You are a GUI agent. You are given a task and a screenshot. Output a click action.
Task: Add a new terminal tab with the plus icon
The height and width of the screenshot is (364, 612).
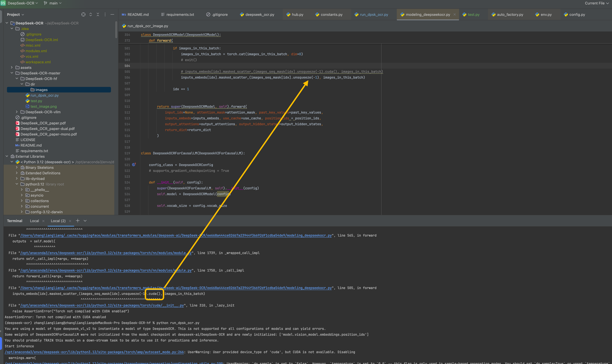[78, 221]
